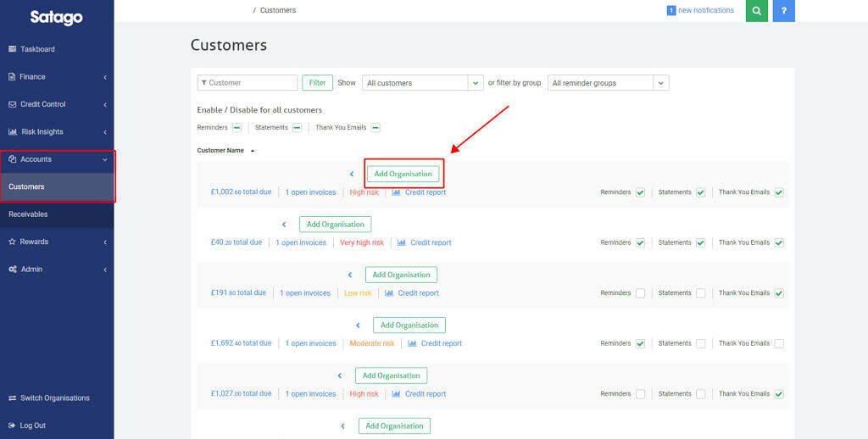Click the Admin gears icon
The height and width of the screenshot is (439, 868).
13,270
